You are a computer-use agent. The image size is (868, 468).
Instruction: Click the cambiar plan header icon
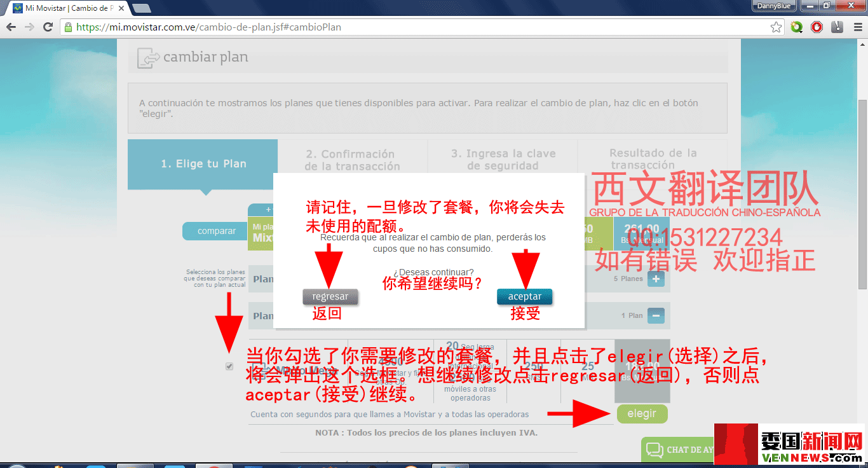click(148, 58)
